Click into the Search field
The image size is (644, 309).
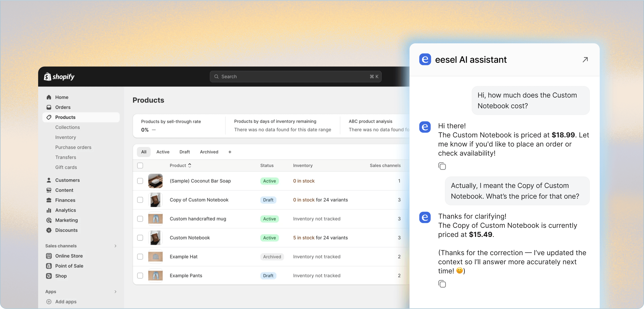coord(295,77)
